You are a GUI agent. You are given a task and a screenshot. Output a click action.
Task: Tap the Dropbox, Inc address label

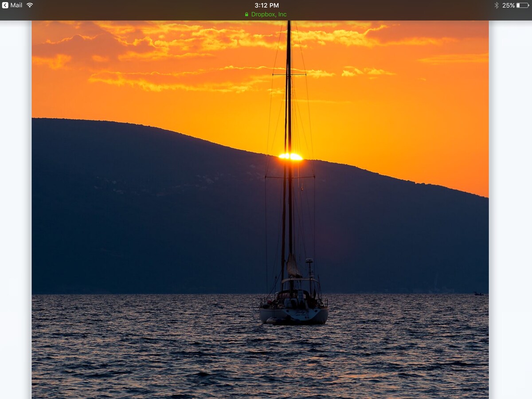tap(269, 15)
